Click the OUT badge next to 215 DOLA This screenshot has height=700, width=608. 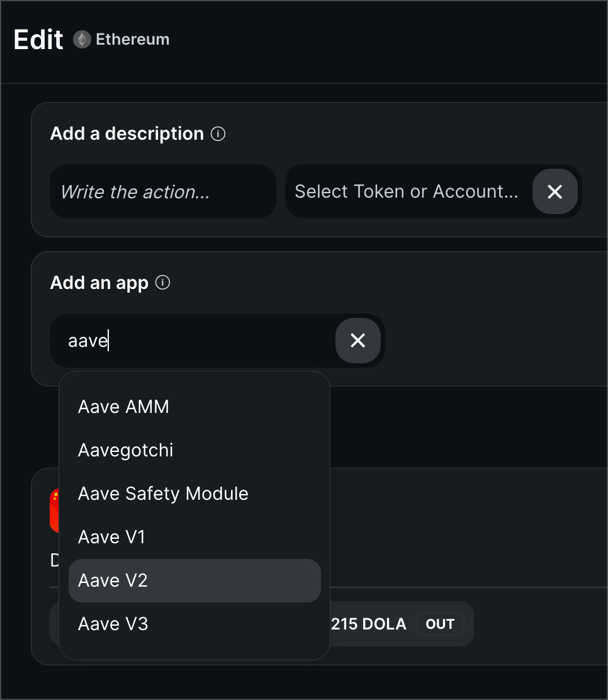[x=440, y=624]
